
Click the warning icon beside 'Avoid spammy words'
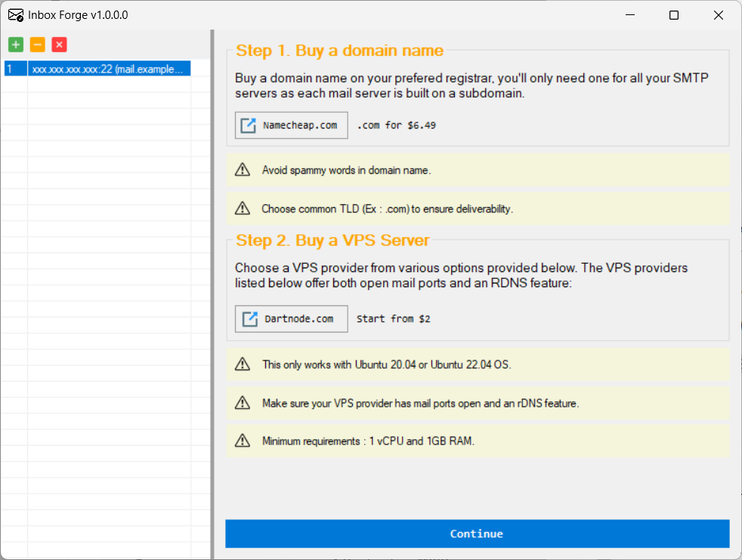pyautogui.click(x=243, y=169)
